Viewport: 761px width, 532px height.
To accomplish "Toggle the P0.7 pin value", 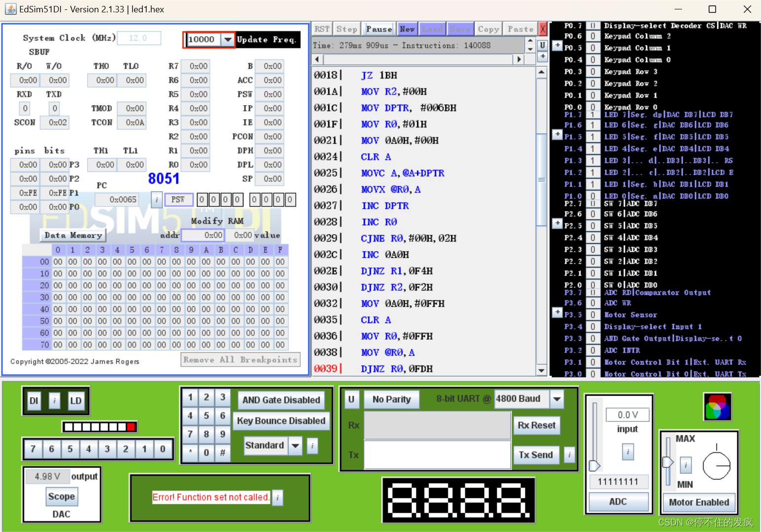I will [x=592, y=26].
